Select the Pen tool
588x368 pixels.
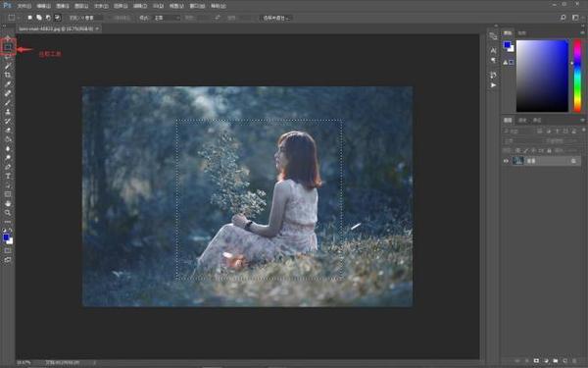[8, 167]
